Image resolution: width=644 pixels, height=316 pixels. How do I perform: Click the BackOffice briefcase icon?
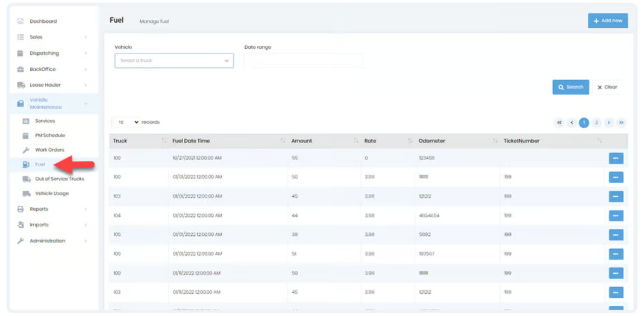click(20, 69)
